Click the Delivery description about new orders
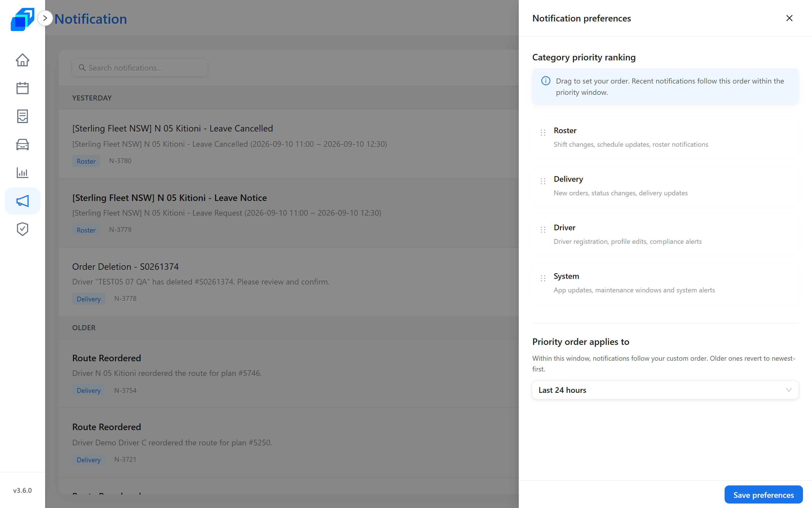Image resolution: width=812 pixels, height=508 pixels. point(620,193)
